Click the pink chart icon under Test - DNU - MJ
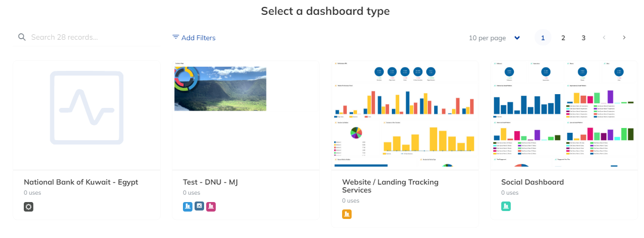The height and width of the screenshot is (238, 644). point(211,207)
